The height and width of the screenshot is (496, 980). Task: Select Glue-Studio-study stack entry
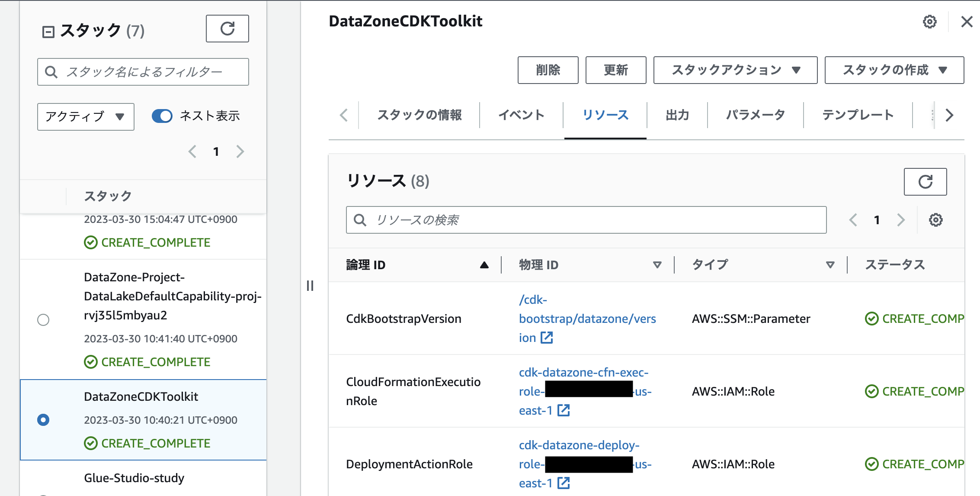click(134, 478)
